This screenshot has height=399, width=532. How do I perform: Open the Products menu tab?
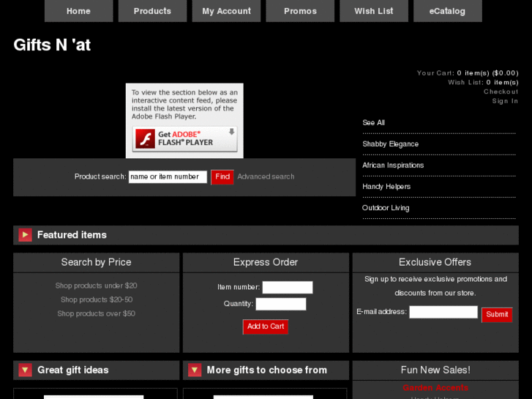(152, 11)
